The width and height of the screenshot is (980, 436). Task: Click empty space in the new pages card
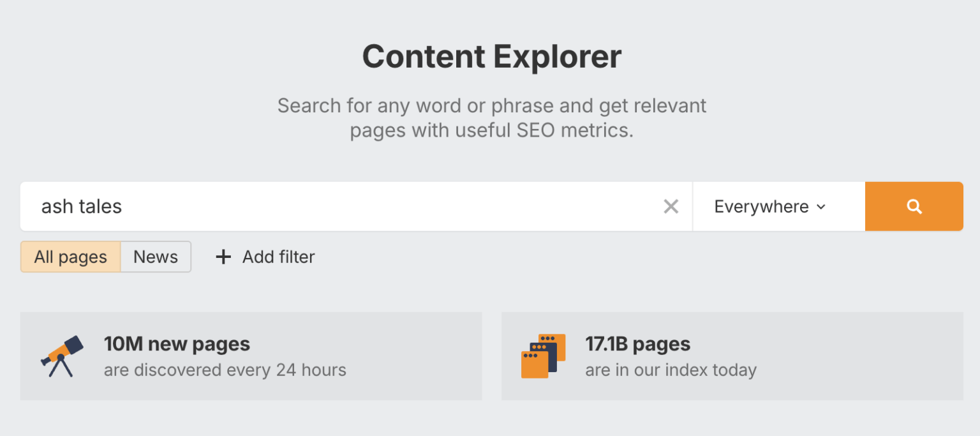point(415,356)
